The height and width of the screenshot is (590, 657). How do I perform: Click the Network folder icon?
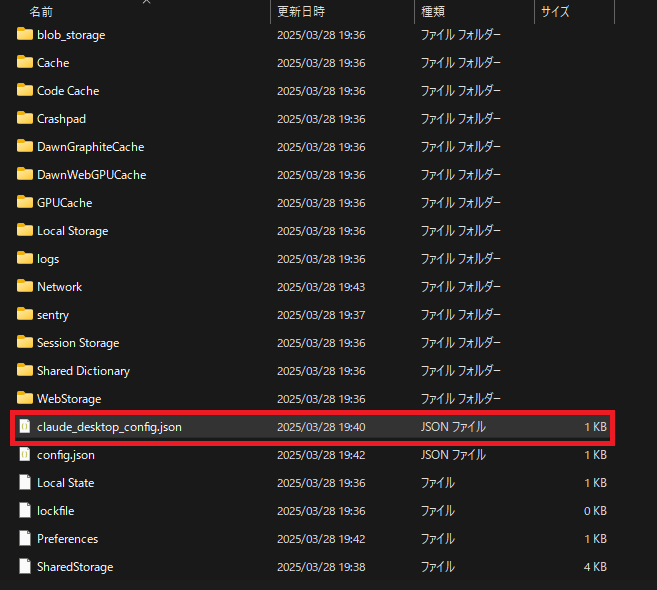pos(25,287)
